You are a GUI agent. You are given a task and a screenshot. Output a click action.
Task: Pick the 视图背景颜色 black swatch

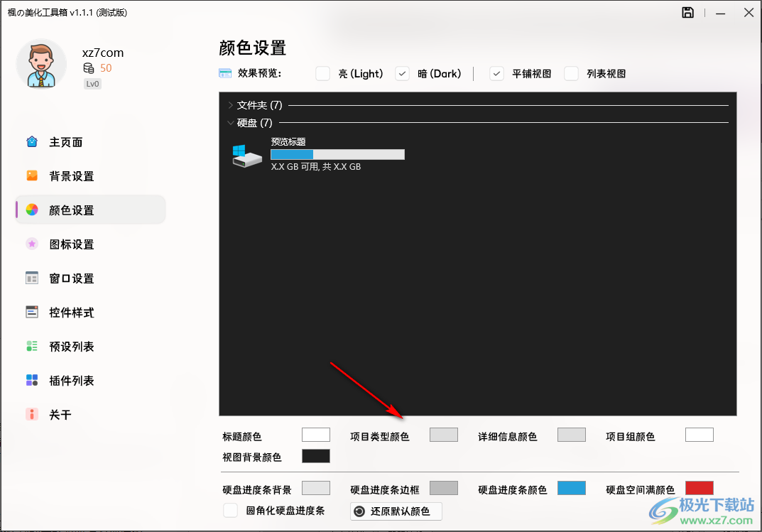316,456
